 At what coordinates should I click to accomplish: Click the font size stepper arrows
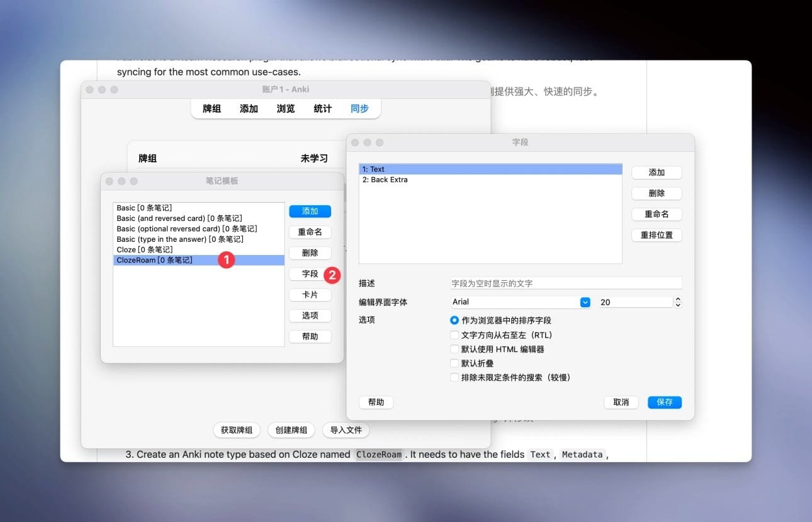click(x=678, y=302)
